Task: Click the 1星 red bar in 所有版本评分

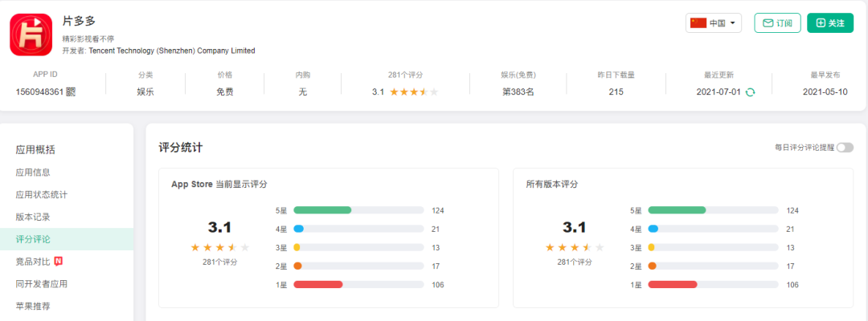Action: tap(672, 285)
